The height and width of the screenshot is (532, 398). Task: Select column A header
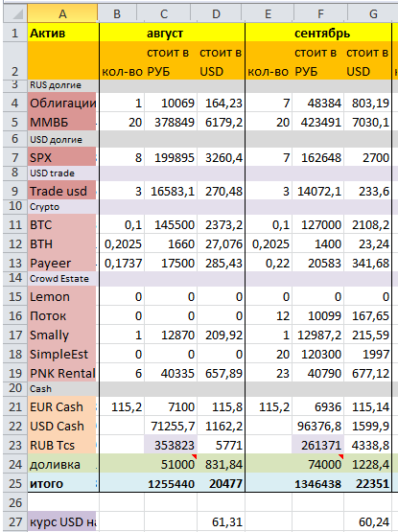coord(63,13)
